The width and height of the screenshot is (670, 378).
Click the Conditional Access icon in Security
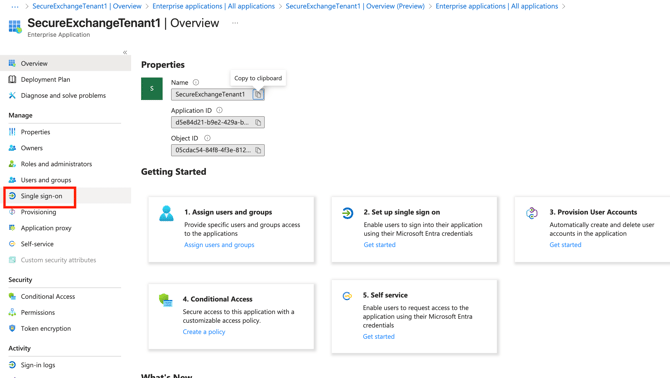tap(12, 296)
